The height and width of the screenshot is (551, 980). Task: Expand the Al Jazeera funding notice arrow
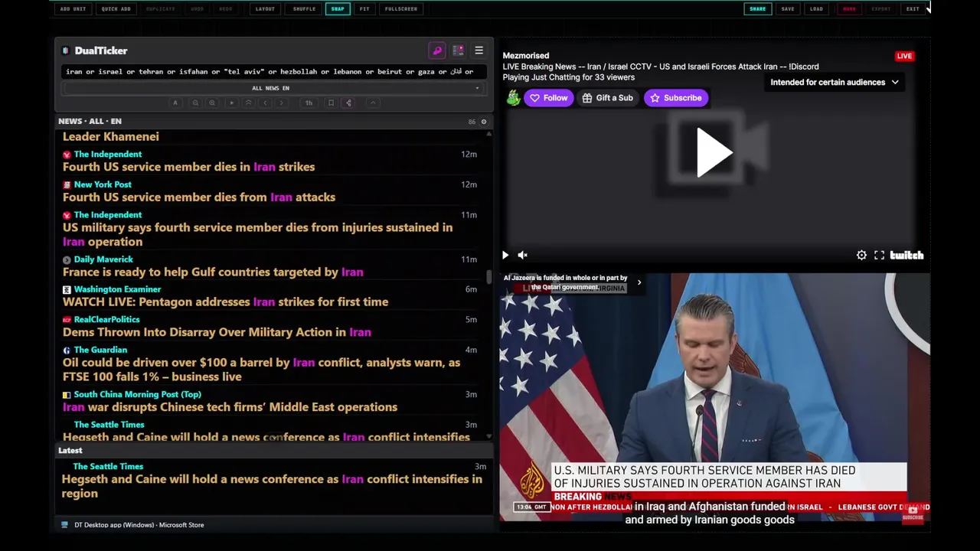pyautogui.click(x=639, y=283)
